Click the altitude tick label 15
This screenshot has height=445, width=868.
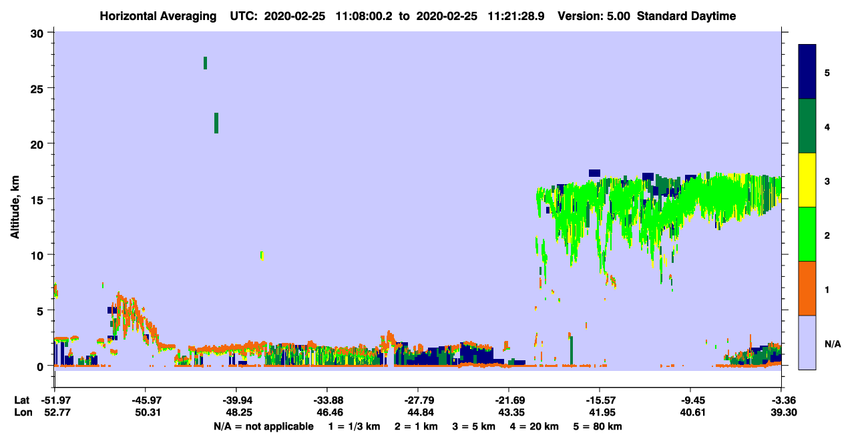pyautogui.click(x=38, y=199)
